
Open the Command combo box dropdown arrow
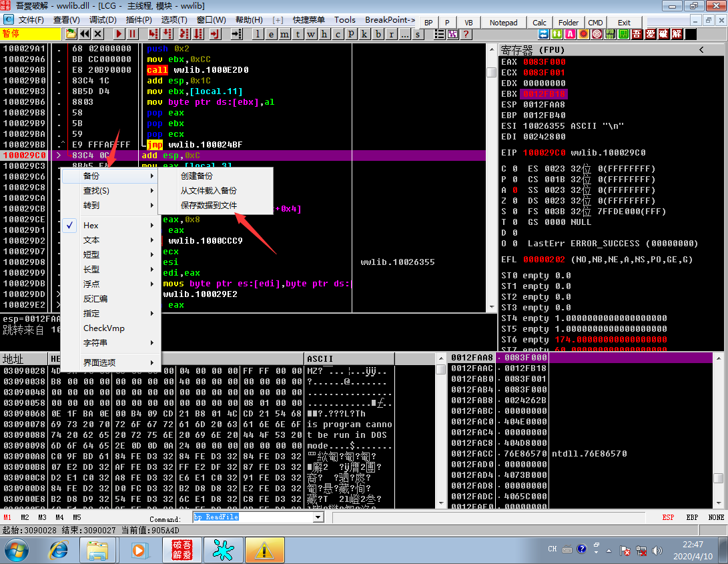coord(318,517)
